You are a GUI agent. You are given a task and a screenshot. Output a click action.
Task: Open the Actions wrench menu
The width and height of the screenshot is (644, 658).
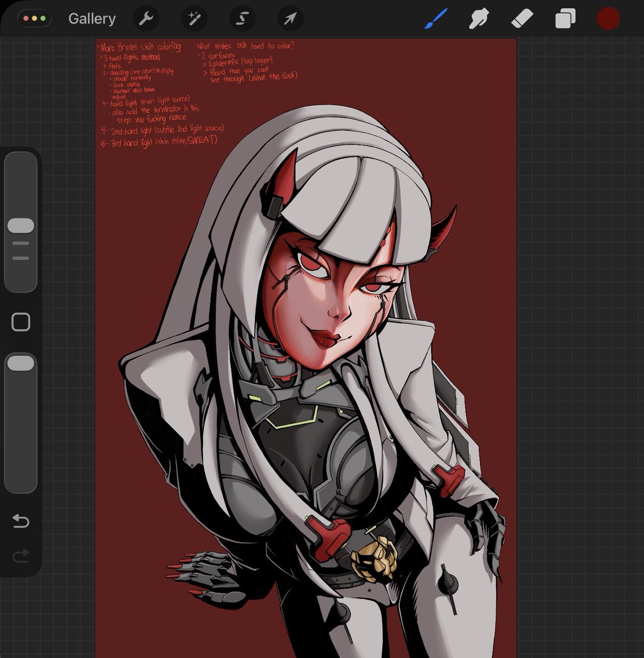pyautogui.click(x=146, y=19)
